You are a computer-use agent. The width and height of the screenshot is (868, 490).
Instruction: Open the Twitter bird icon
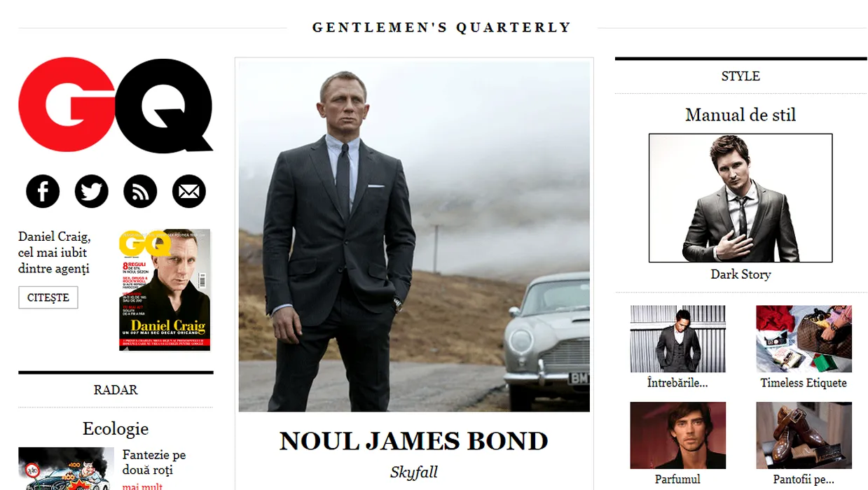(92, 191)
